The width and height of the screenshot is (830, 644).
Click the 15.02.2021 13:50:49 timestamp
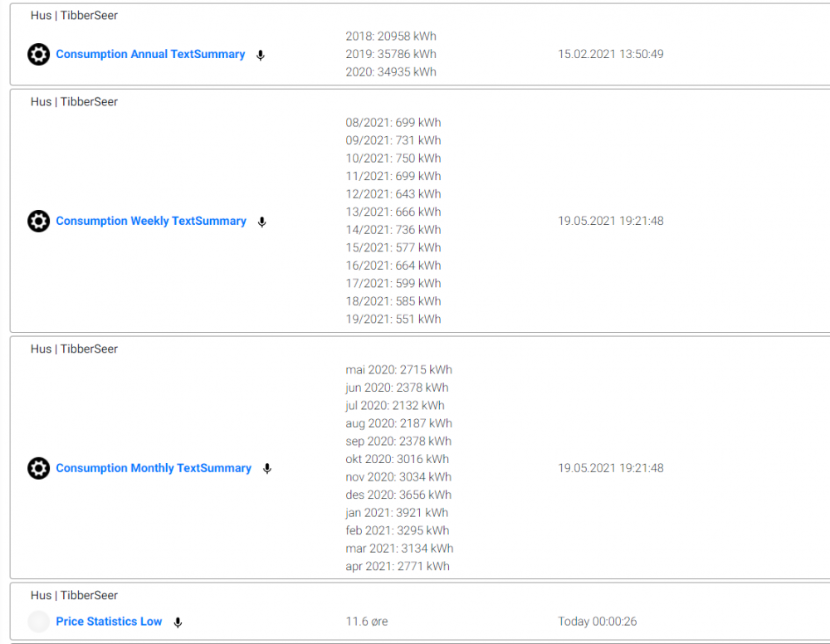[610, 55]
